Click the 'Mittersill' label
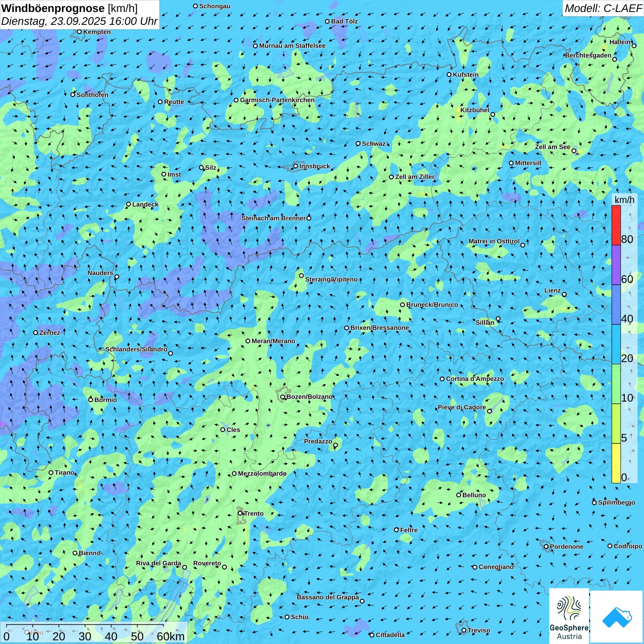Image resolution: width=644 pixels, height=644 pixels. [528, 163]
